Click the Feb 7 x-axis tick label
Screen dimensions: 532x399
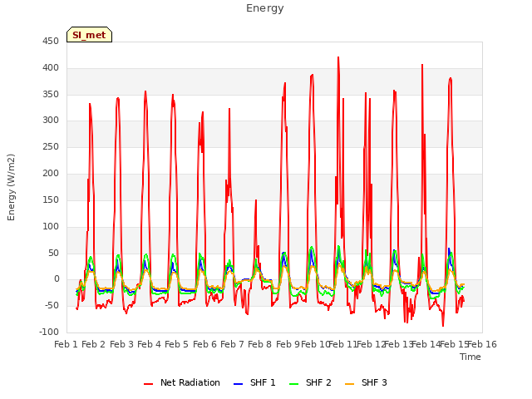233,344
